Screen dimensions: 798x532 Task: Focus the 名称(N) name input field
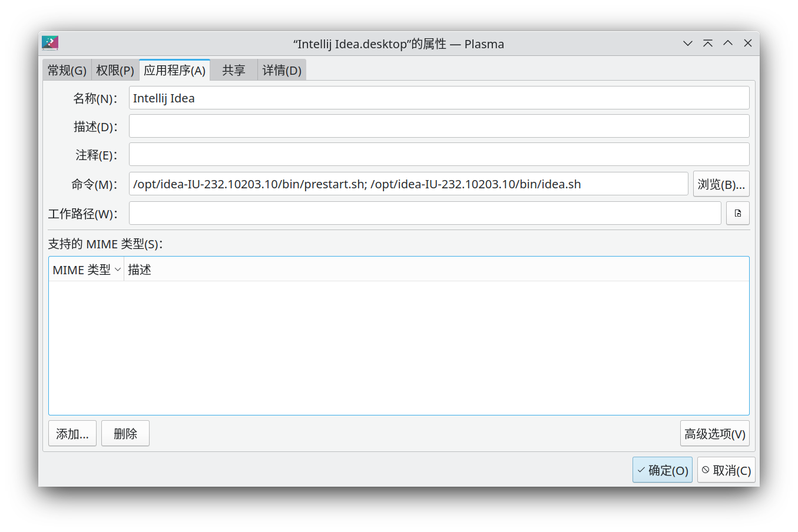[x=439, y=98]
